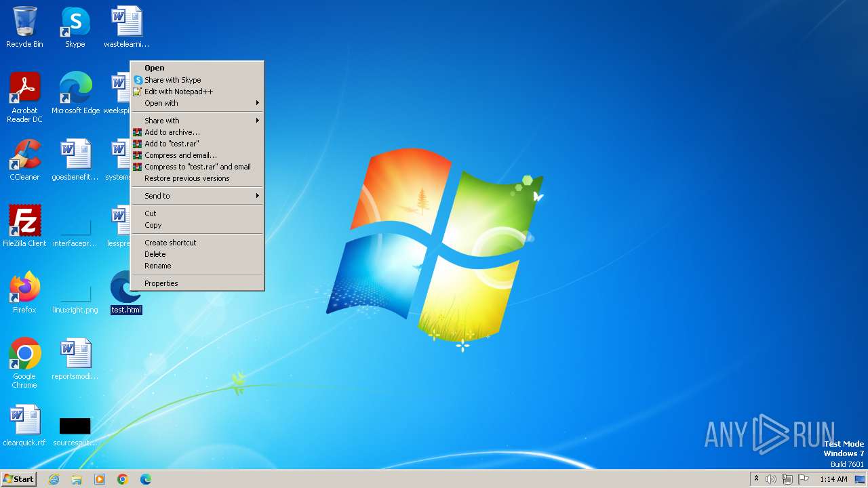
Task: Choose Create shortcut
Action: (x=197, y=243)
